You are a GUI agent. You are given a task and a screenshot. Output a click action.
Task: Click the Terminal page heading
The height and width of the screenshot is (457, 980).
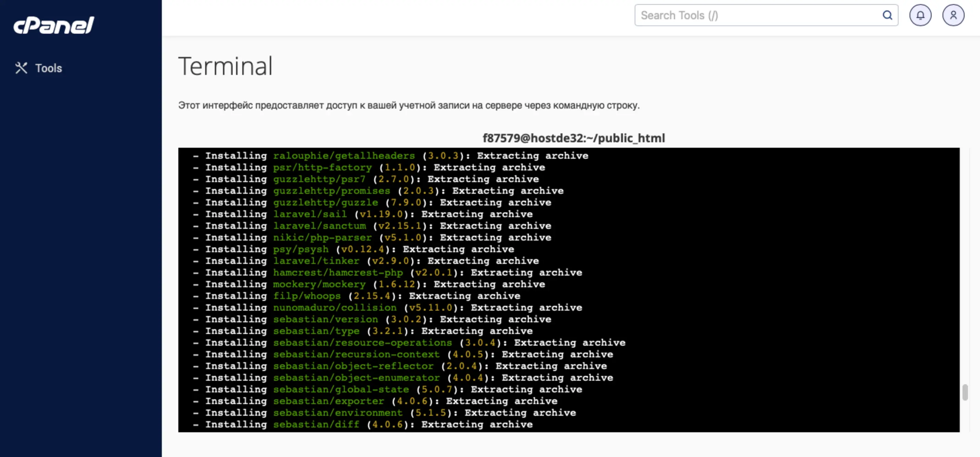coord(225,66)
